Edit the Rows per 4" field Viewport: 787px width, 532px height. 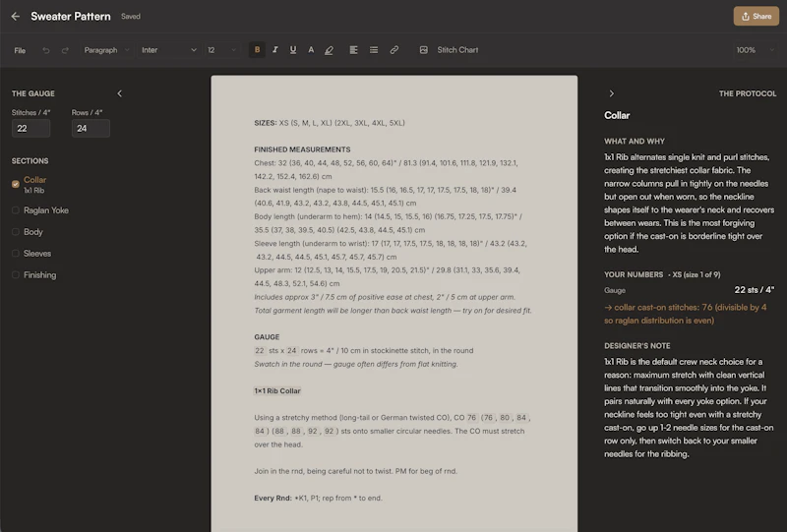(91, 129)
